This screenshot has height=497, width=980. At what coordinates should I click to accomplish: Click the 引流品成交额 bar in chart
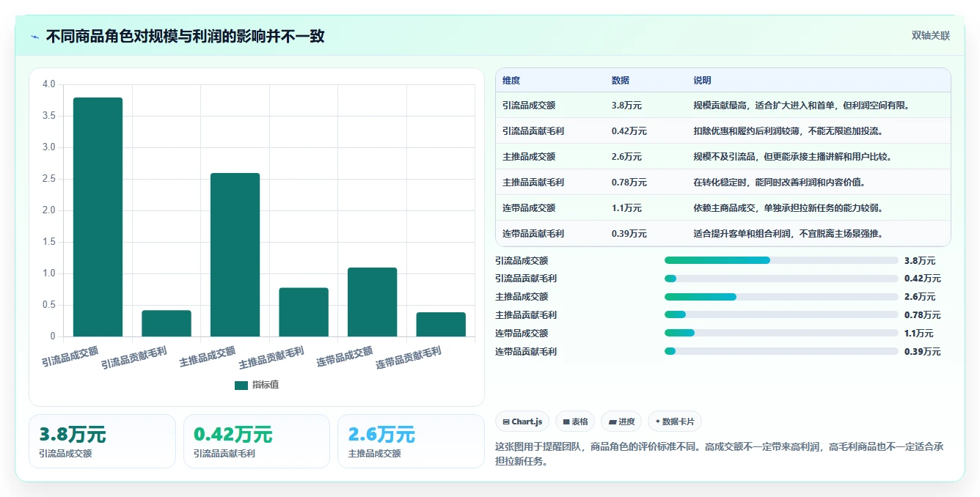coord(98,217)
